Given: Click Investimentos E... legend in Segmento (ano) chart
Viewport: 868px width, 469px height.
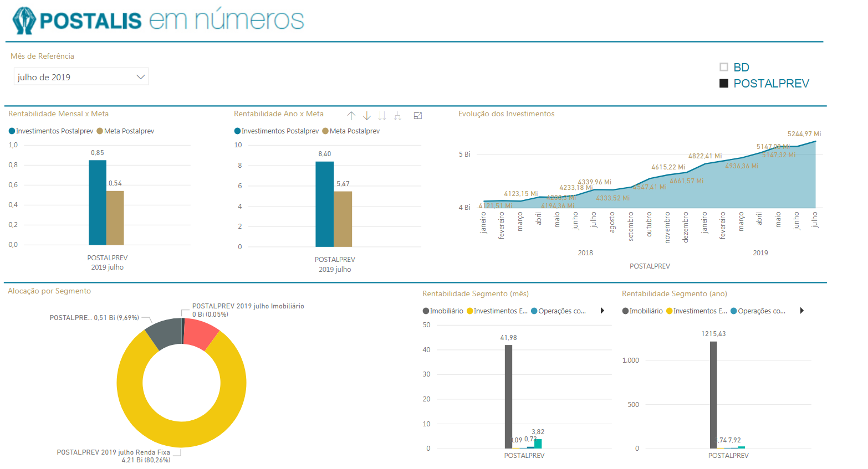Looking at the screenshot, I should click(697, 311).
